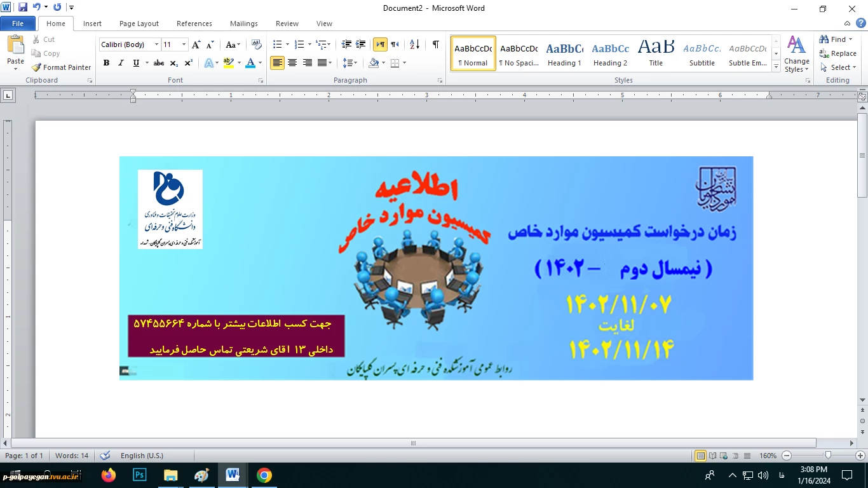The width and height of the screenshot is (868, 488).
Task: Toggle the ruler display button
Action: pyautogui.click(x=862, y=97)
